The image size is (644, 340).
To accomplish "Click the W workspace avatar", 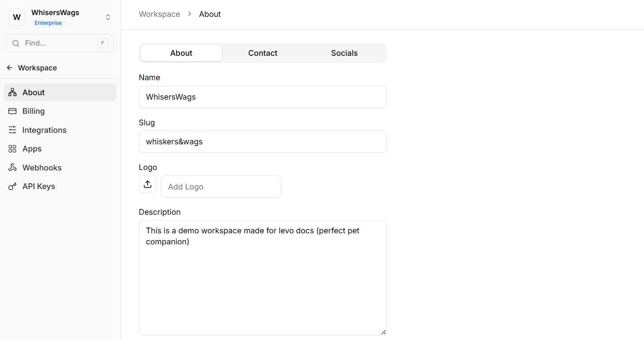I will click(17, 17).
